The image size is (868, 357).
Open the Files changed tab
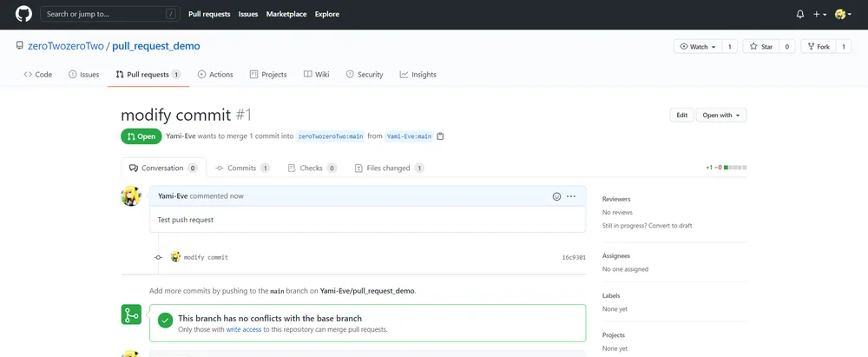click(389, 168)
